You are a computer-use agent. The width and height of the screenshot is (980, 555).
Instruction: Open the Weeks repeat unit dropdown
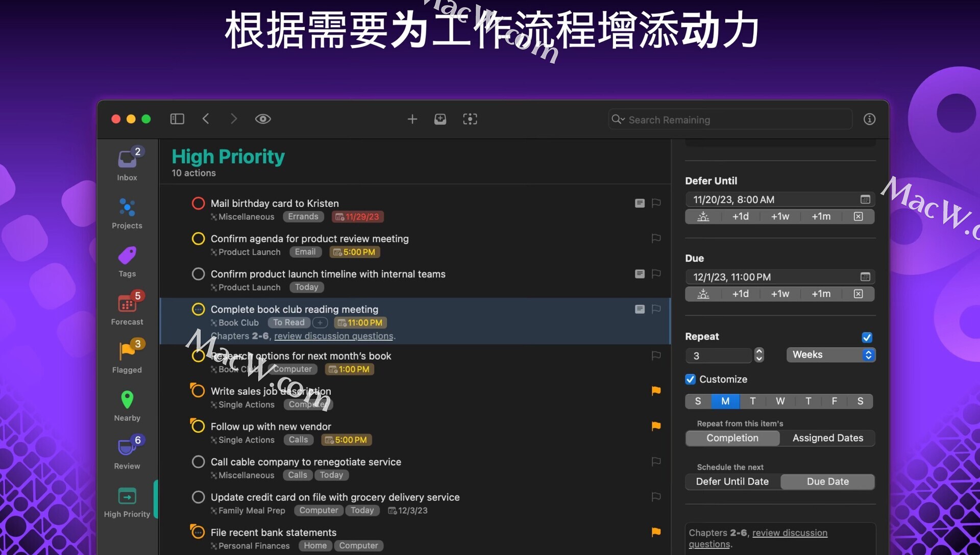(830, 355)
